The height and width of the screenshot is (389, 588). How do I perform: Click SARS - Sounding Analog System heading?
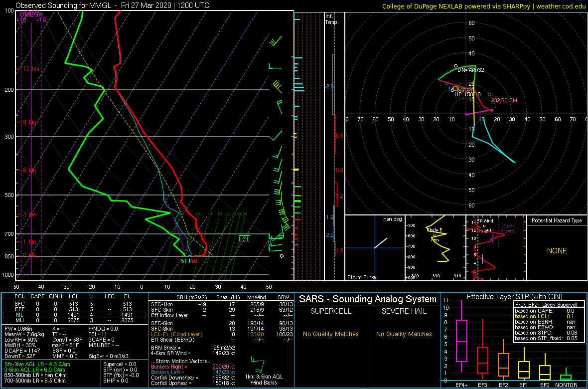pyautogui.click(x=368, y=299)
